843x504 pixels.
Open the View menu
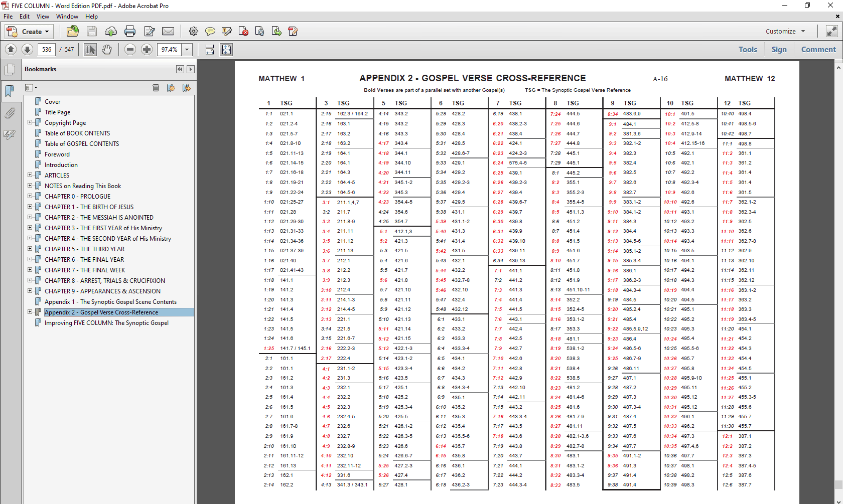[x=43, y=17]
